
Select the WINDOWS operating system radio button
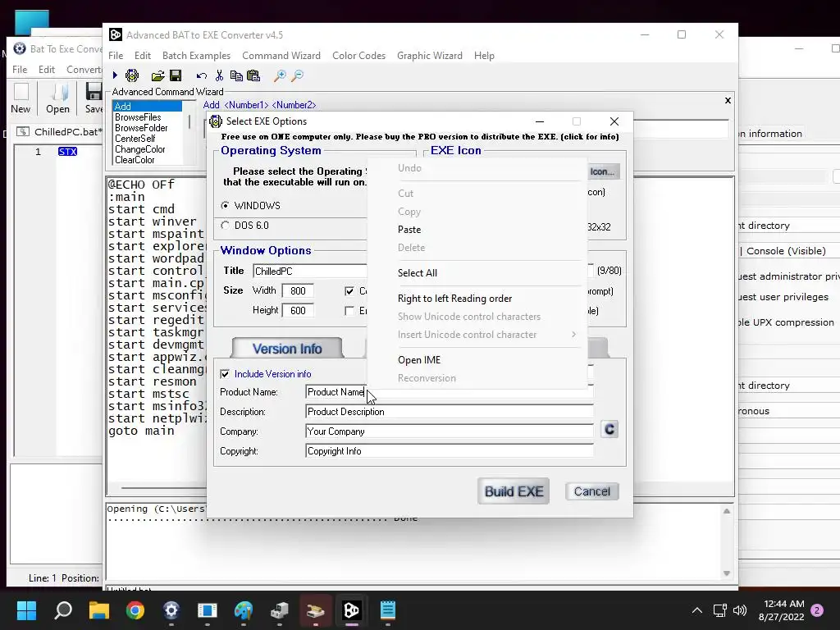pos(225,206)
